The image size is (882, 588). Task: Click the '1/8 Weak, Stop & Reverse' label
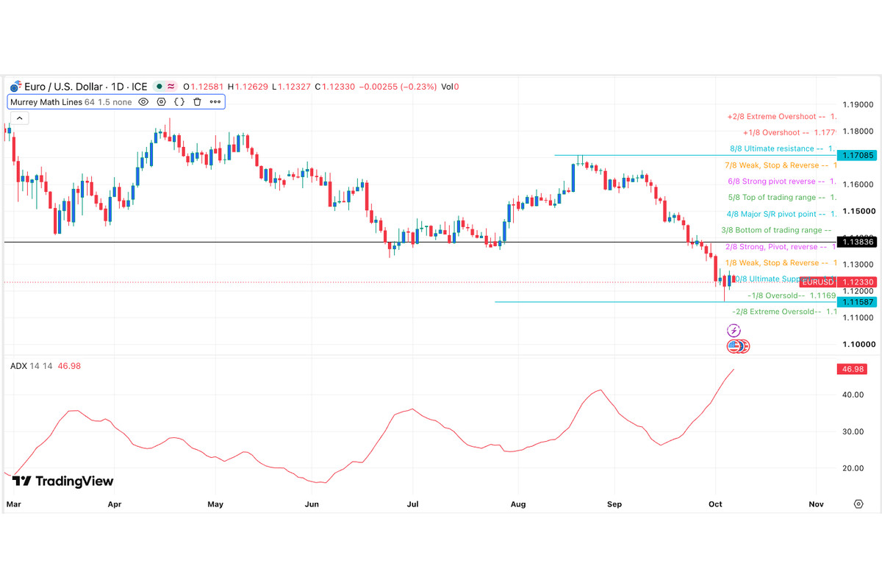[x=772, y=263]
